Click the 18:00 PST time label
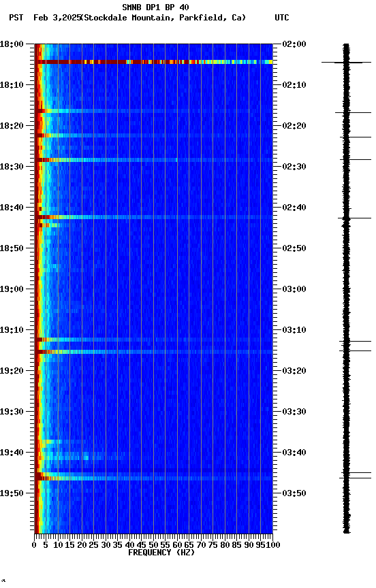This screenshot has height=588, width=376. 12,44
